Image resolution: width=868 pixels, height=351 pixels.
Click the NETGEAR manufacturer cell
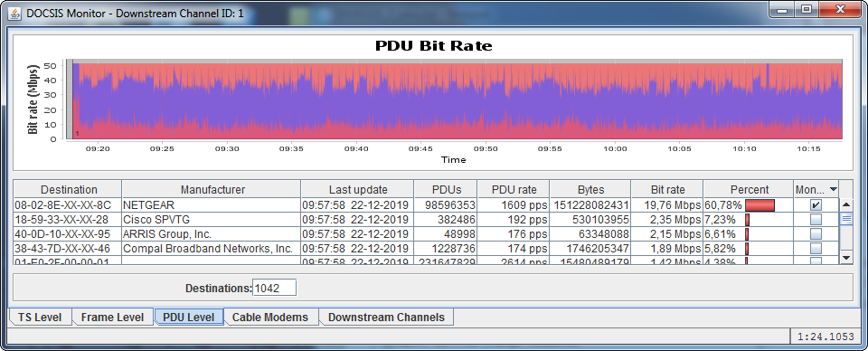(x=212, y=205)
